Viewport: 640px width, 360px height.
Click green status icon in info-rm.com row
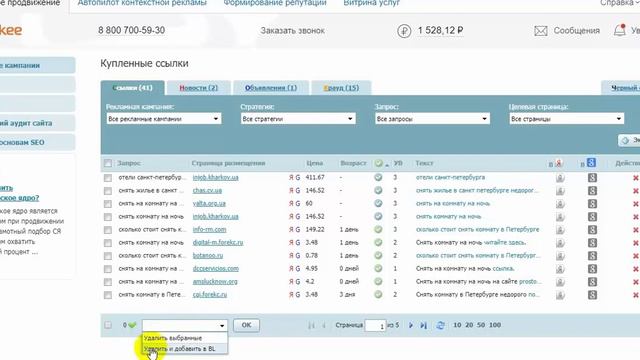[378, 229]
